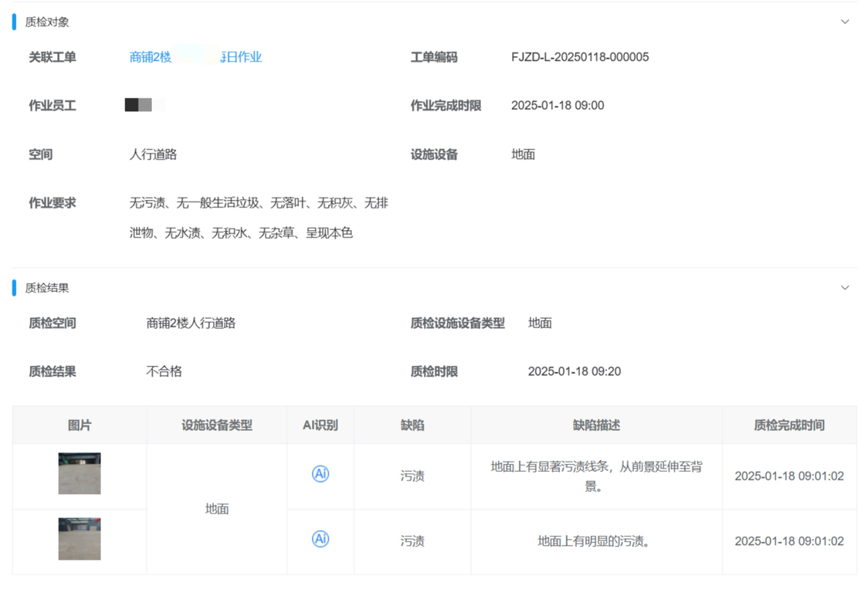The height and width of the screenshot is (593, 868).
Task: Click the 污渍 defect in the second row
Action: tap(412, 541)
